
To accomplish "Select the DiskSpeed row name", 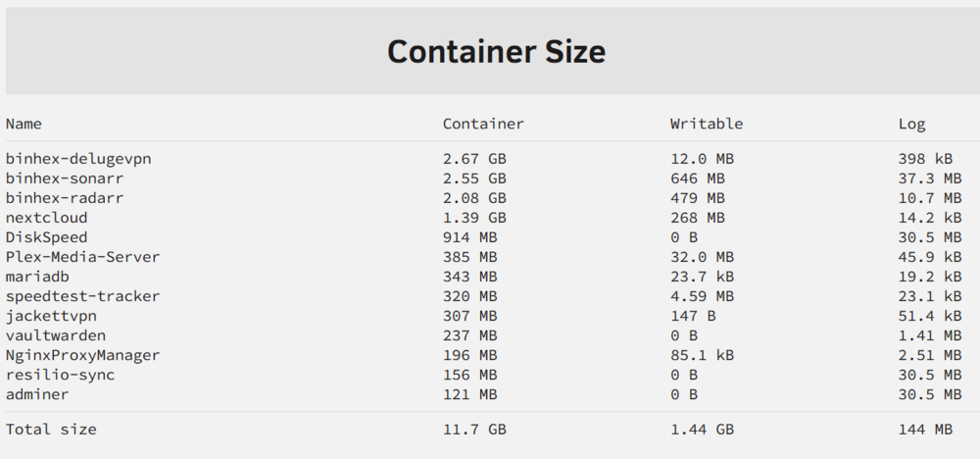I will pos(47,237).
